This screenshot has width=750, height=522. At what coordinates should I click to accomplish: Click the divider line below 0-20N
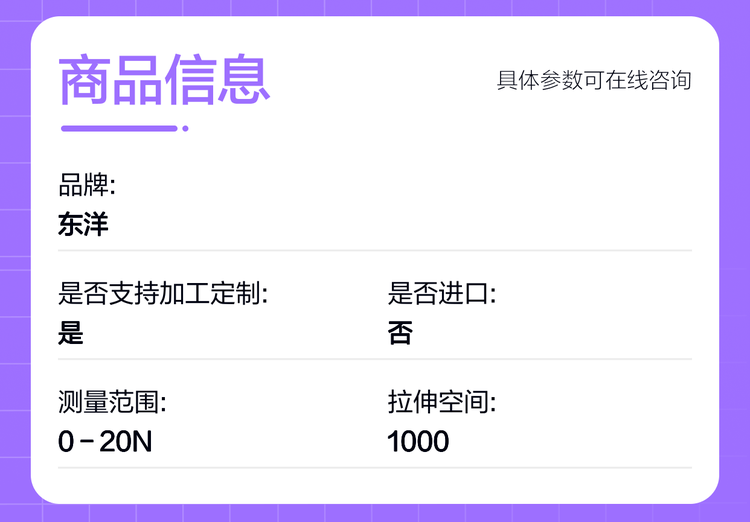[375, 467]
